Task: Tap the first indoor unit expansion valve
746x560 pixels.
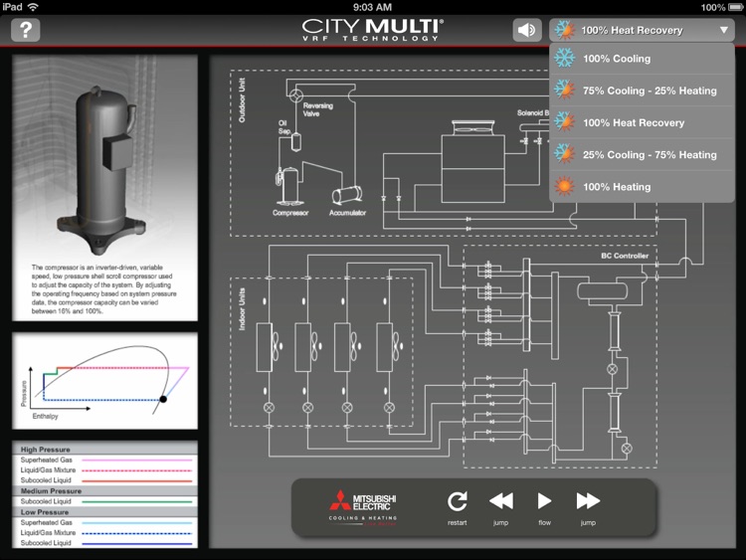Action: pos(269,408)
